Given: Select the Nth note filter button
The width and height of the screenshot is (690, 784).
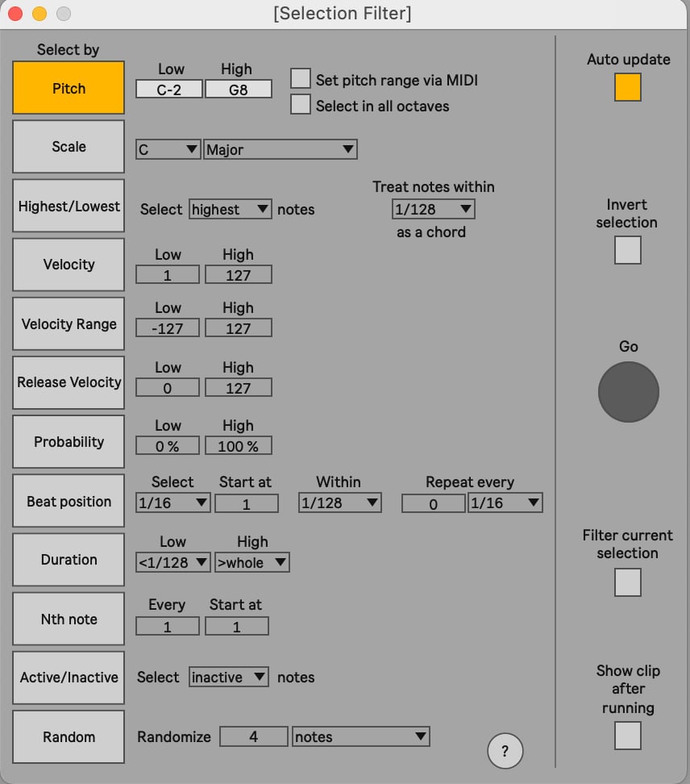Looking at the screenshot, I should (69, 619).
